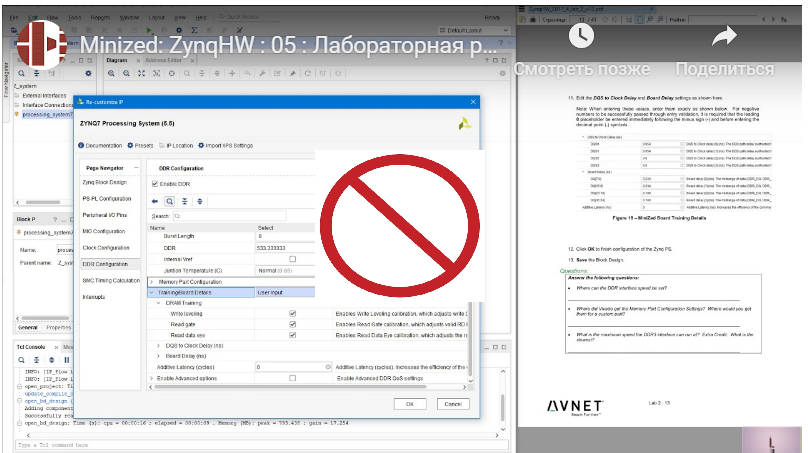This screenshot has height=453, width=808.
Task: Expand Memory Part Configuration section
Action: [x=153, y=282]
